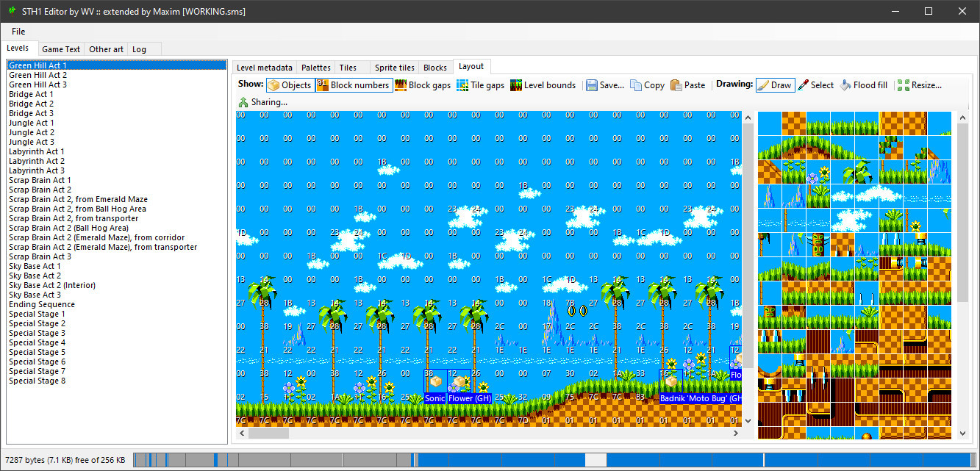Copy the layout with Copy icon
The height and width of the screenshot is (471, 980).
click(x=647, y=85)
